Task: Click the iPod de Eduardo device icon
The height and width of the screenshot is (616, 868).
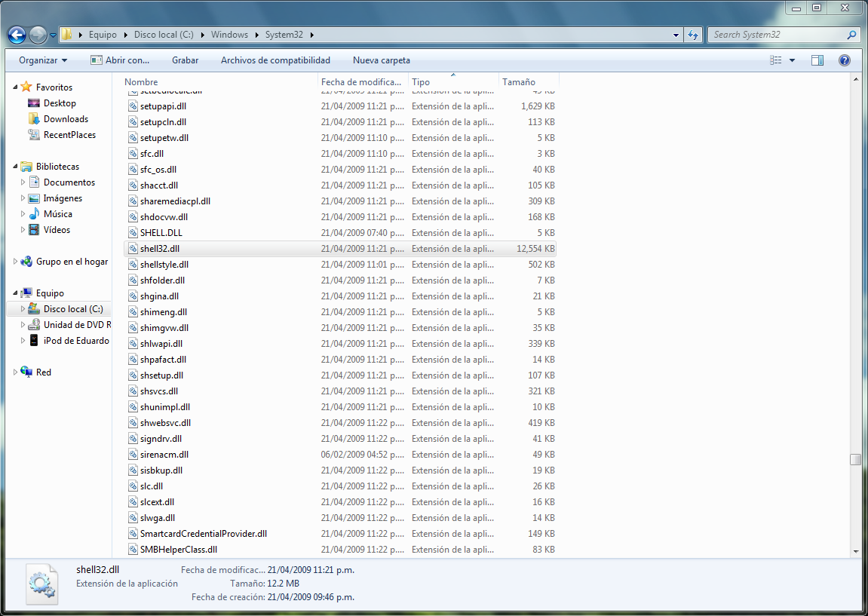Action: click(x=34, y=340)
